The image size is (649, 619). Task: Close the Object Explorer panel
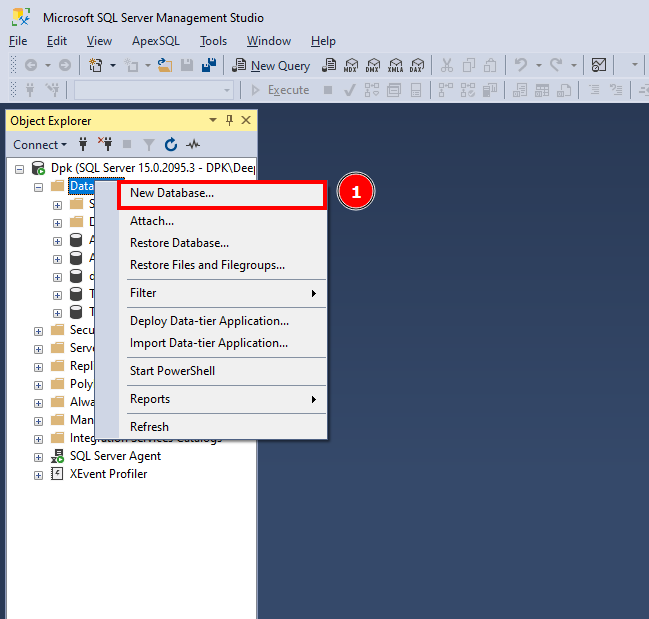tap(246, 120)
